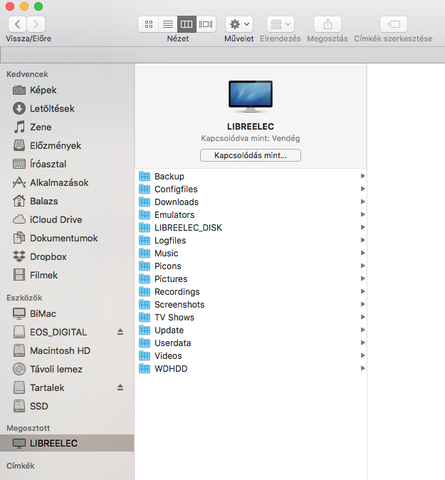Screen dimensions: 445x480
Task: Select the Backup folder
Action: [x=251, y=176]
